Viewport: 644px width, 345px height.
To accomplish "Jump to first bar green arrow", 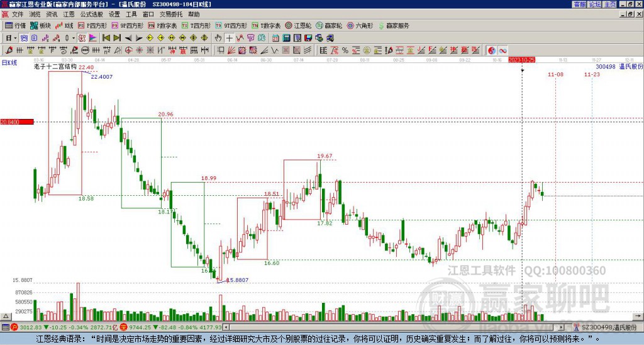I will (106, 38).
